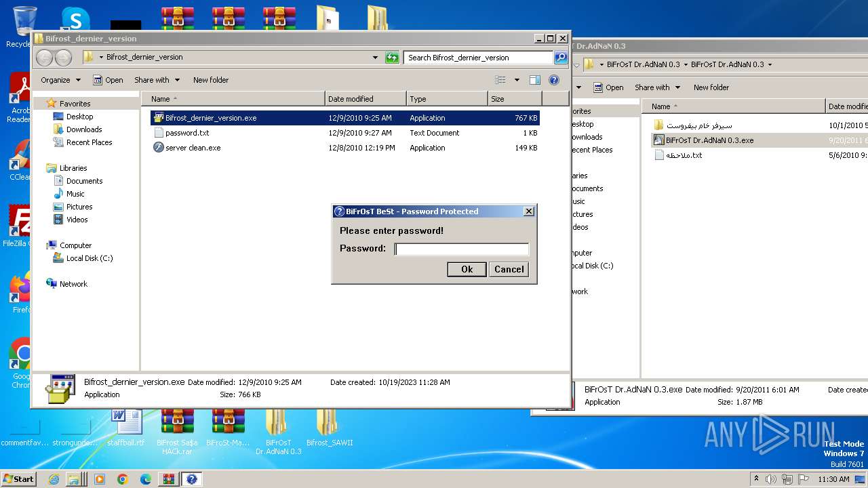Open Downloads in the Favorites list
This screenshot has width=868, height=488.
[84, 129]
